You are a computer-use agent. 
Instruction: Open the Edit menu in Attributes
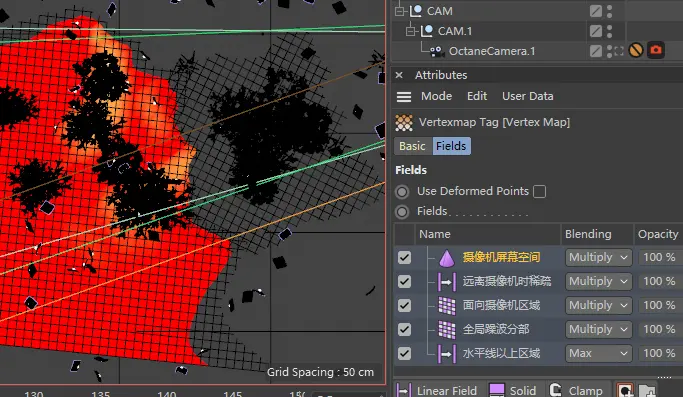coord(477,96)
